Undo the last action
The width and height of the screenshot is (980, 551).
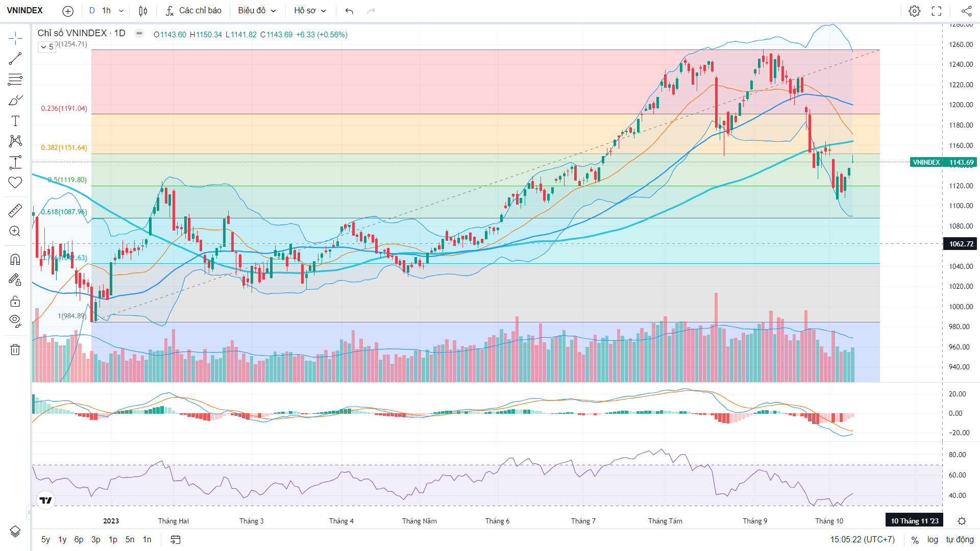click(x=349, y=11)
